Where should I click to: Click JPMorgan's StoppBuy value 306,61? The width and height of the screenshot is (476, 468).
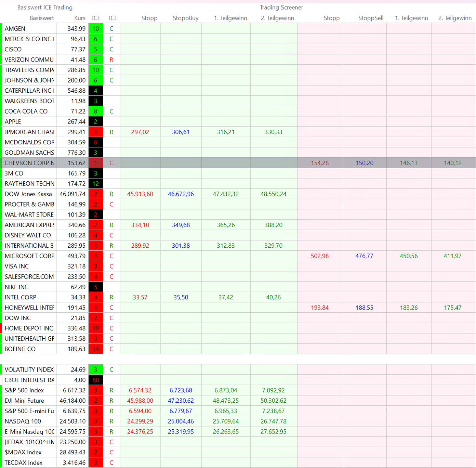click(181, 132)
